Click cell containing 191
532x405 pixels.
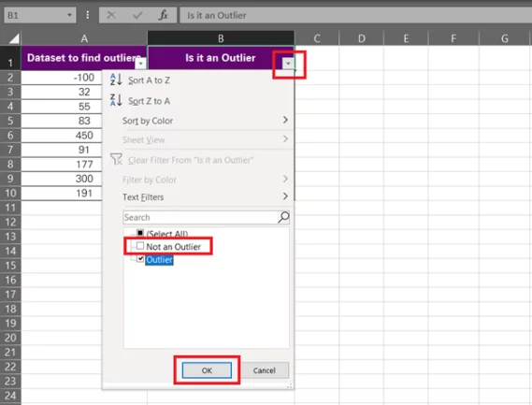[62, 194]
